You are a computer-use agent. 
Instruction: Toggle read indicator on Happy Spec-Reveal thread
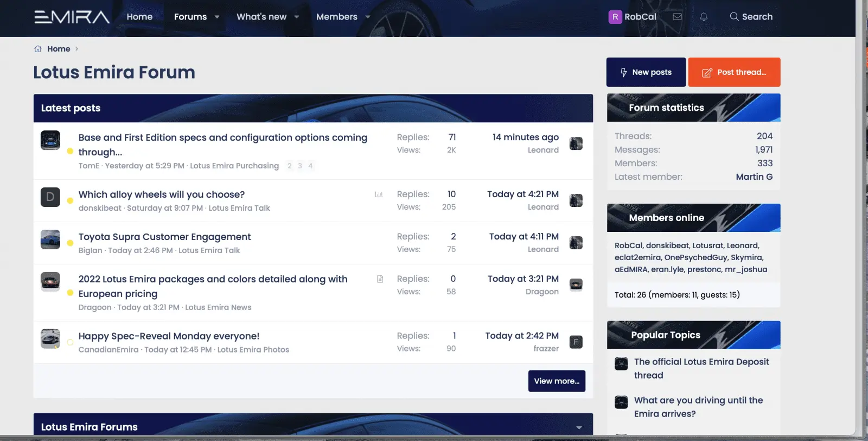coord(70,343)
